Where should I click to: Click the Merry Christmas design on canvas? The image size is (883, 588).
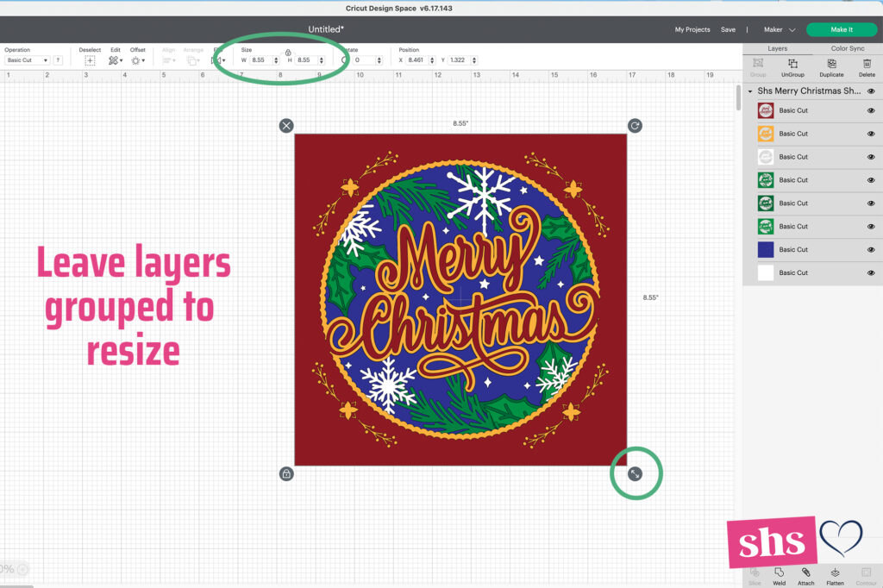pos(460,300)
